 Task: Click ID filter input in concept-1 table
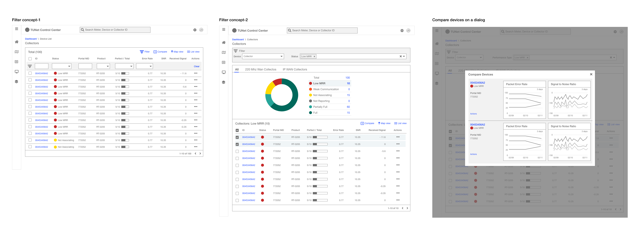(42, 66)
